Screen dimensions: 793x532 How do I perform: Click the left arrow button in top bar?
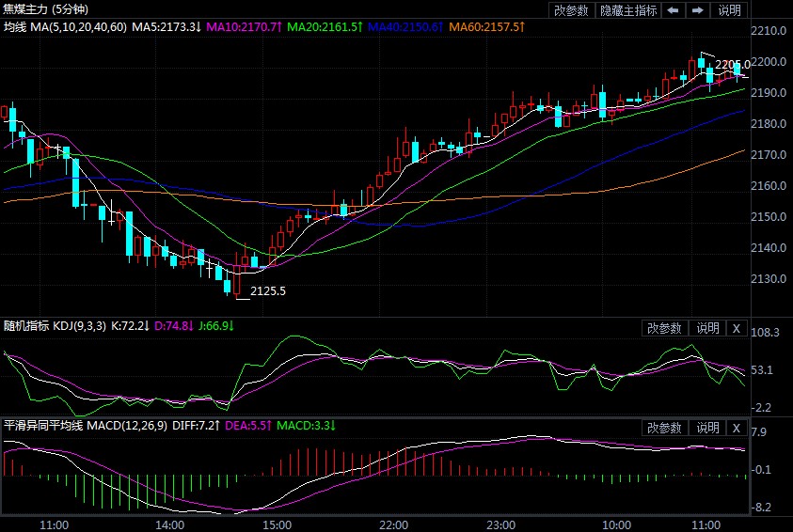(674, 10)
